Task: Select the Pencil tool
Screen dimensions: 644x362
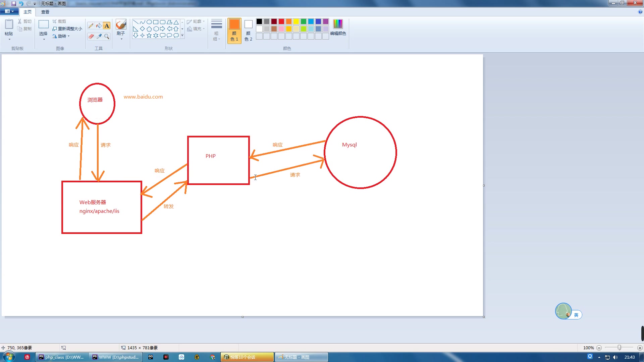Action: click(91, 26)
